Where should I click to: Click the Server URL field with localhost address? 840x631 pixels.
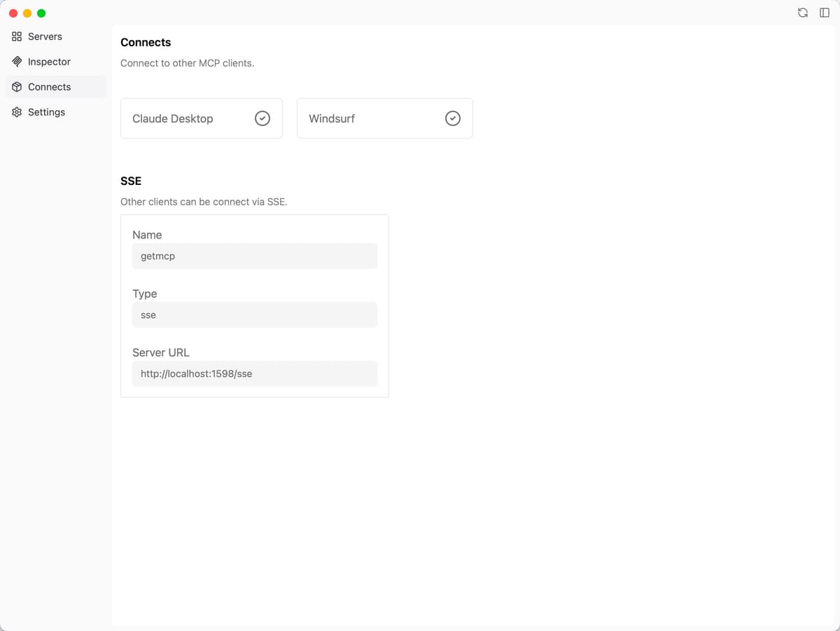254,373
